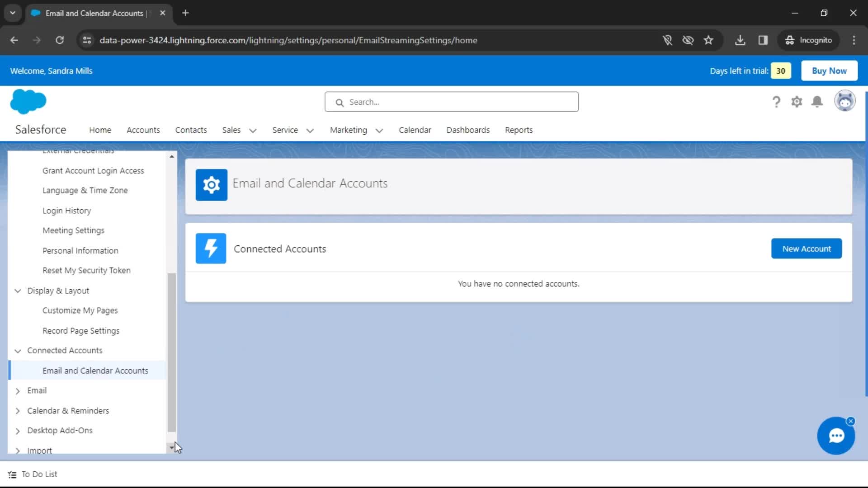
Task: Click the New Account button
Action: [807, 248]
